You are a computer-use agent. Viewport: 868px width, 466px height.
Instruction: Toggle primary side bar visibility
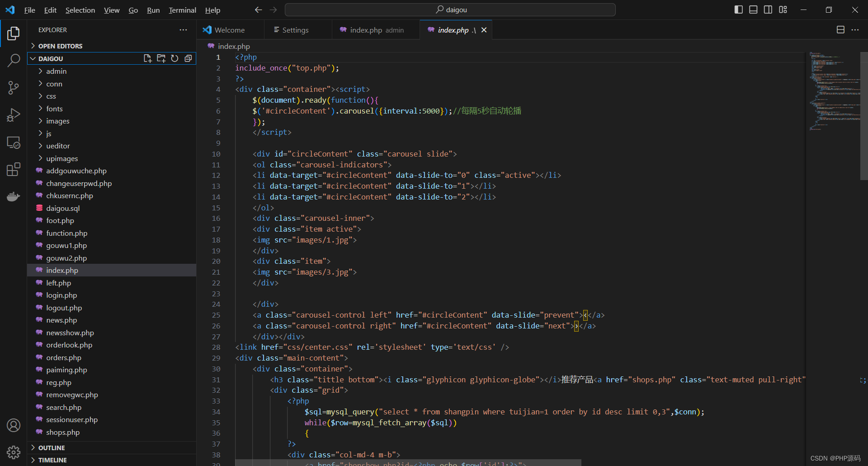(739, 10)
